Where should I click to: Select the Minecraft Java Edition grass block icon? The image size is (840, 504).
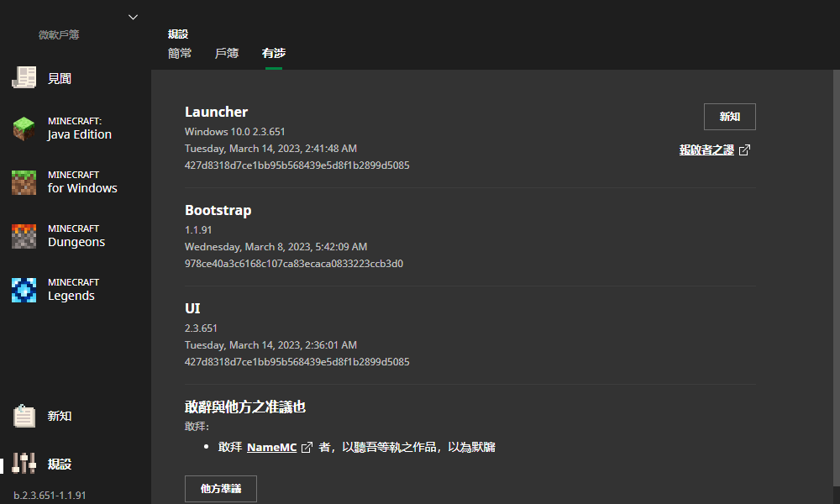(x=24, y=129)
